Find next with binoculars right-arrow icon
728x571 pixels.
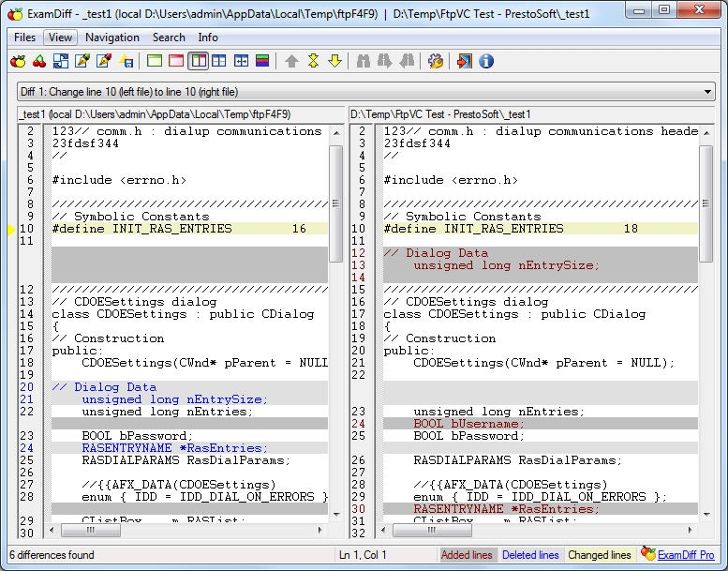coord(385,61)
